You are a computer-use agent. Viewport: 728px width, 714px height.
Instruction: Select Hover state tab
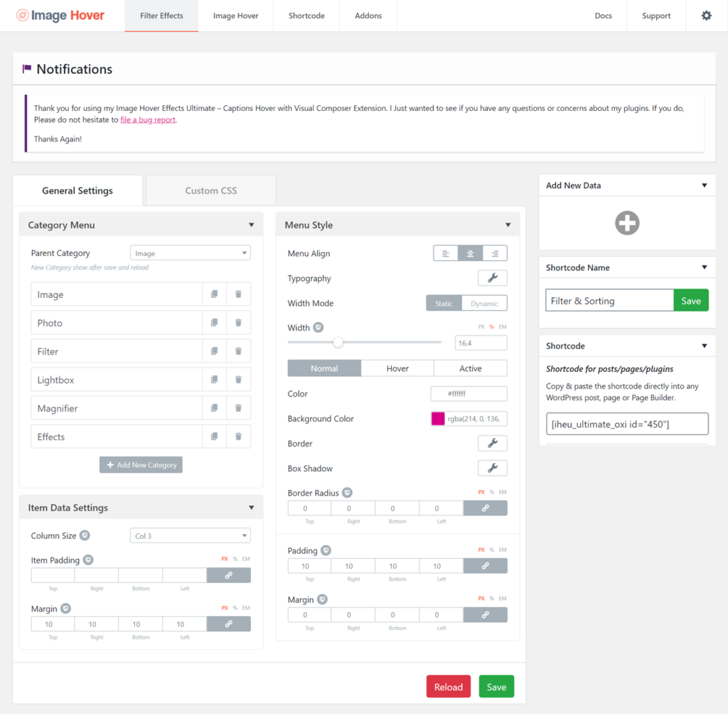pyautogui.click(x=397, y=368)
